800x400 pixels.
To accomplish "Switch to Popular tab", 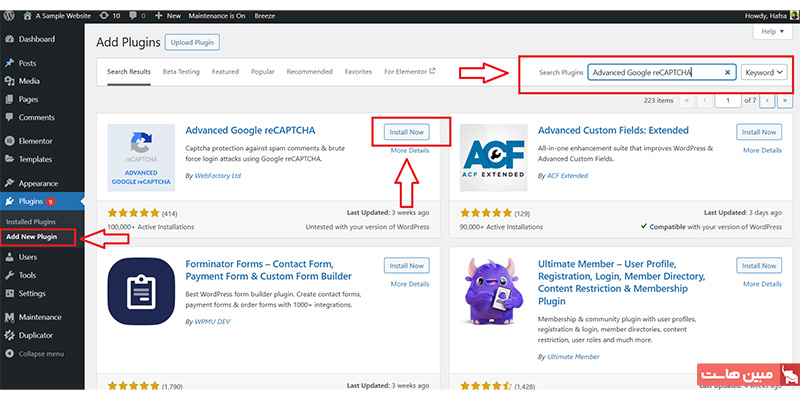I will pos(263,71).
